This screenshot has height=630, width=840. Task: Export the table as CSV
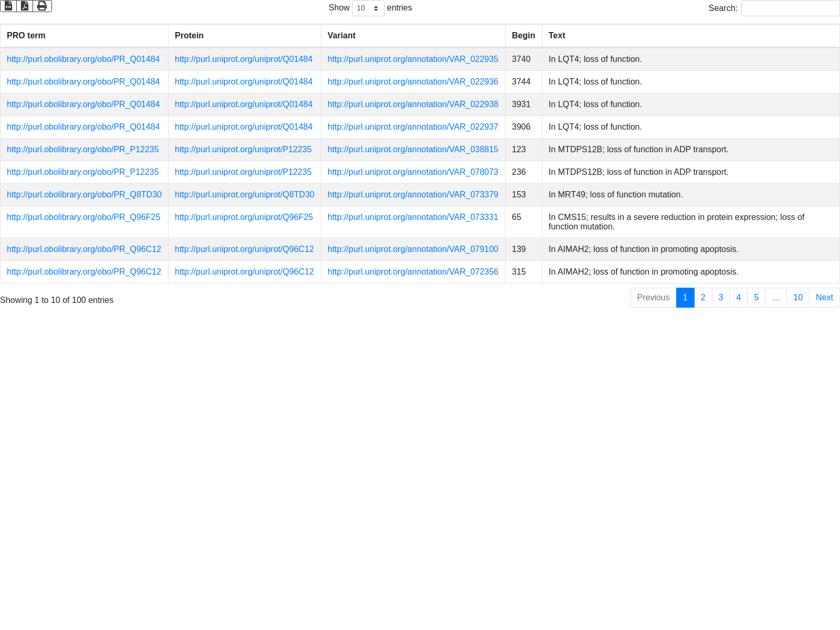coord(8,6)
